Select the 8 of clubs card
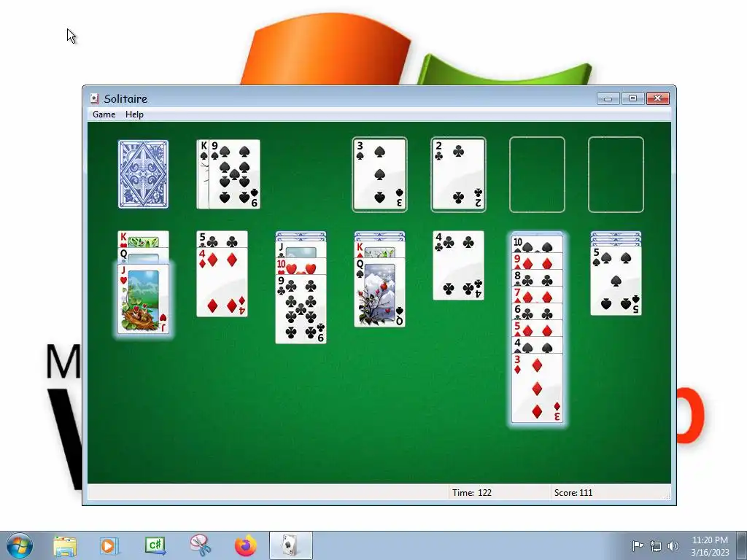Viewport: 747px width, 560px height. (x=537, y=278)
